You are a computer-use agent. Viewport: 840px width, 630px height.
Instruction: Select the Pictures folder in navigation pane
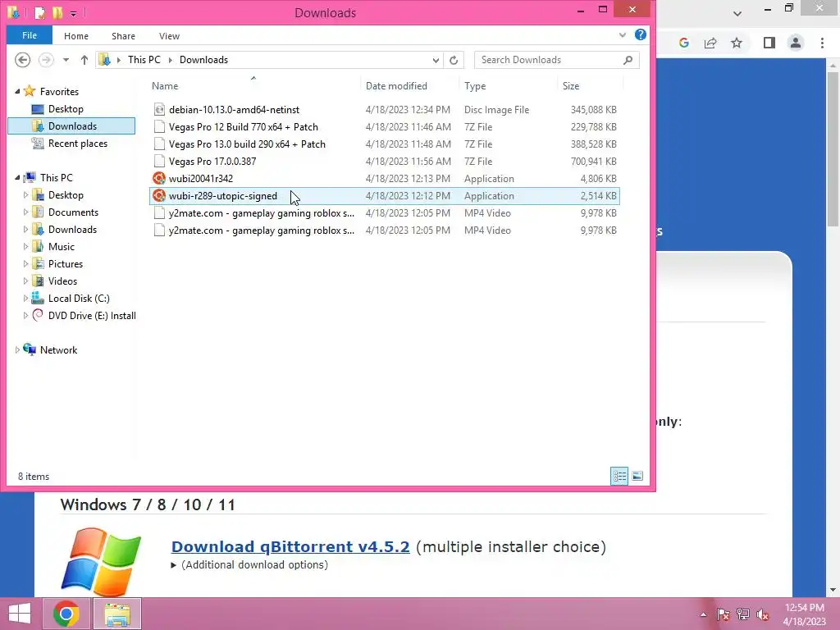(x=66, y=263)
